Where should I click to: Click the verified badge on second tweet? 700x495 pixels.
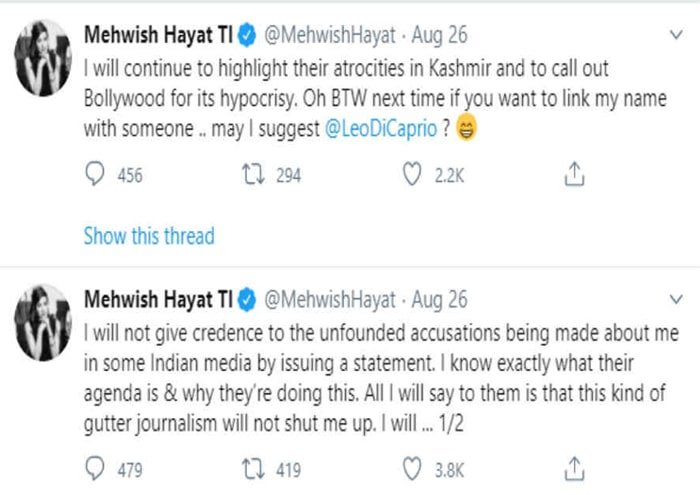click(247, 299)
